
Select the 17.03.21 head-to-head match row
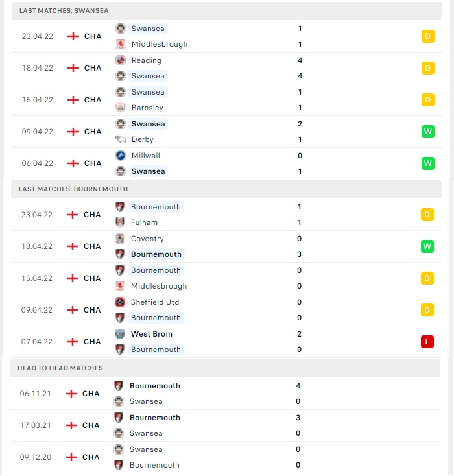(x=225, y=425)
